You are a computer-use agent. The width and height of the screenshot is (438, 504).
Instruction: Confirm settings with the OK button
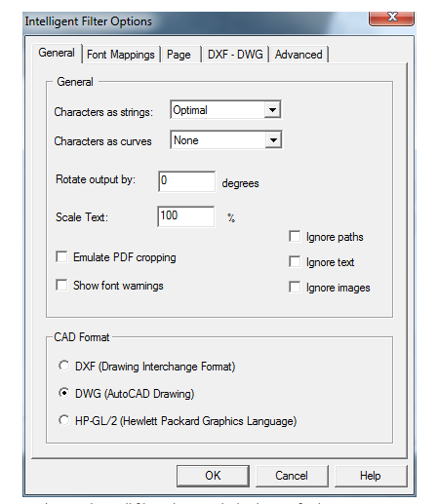213,476
